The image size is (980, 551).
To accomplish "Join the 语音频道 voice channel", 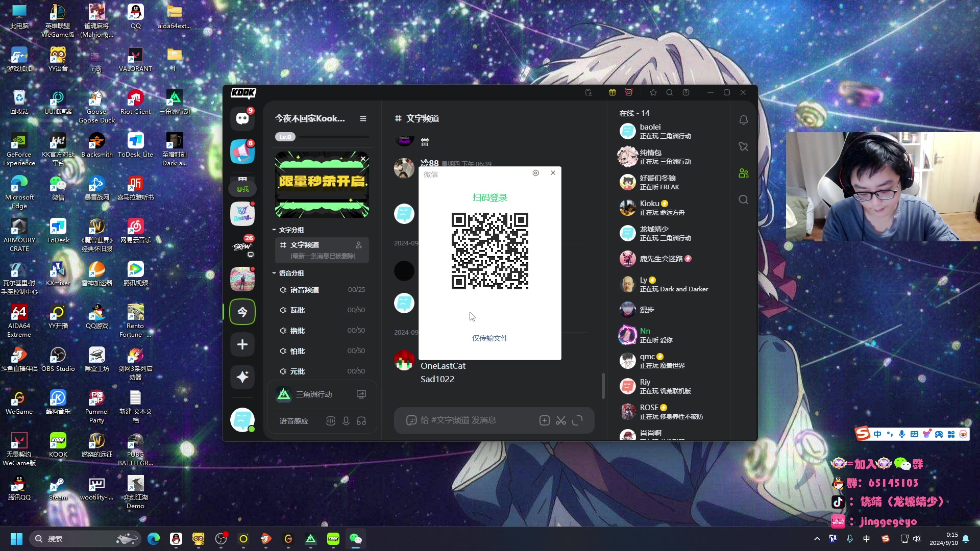I will point(322,289).
